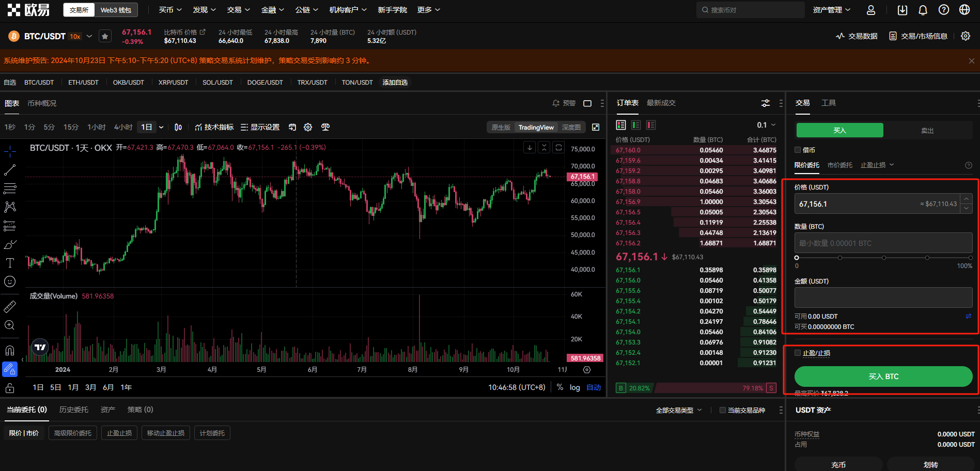Select the brush drawing tool
The height and width of the screenshot is (471, 980).
click(x=10, y=244)
